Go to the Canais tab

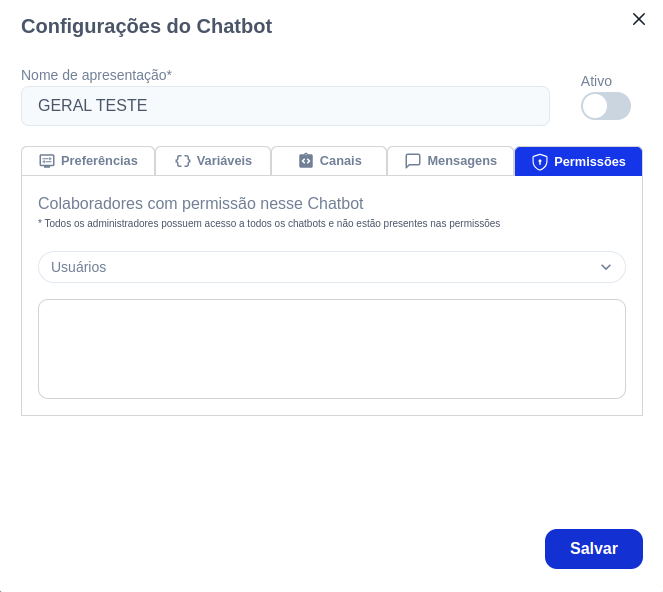pyautogui.click(x=329, y=161)
